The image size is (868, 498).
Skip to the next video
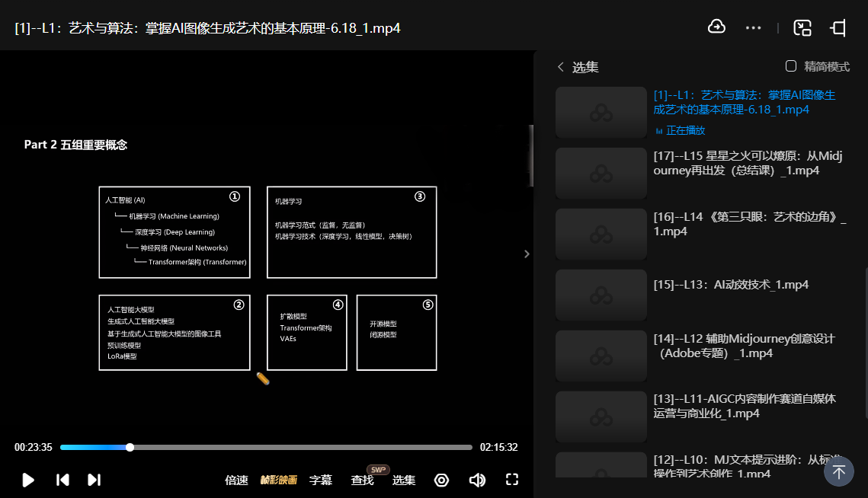pyautogui.click(x=94, y=480)
